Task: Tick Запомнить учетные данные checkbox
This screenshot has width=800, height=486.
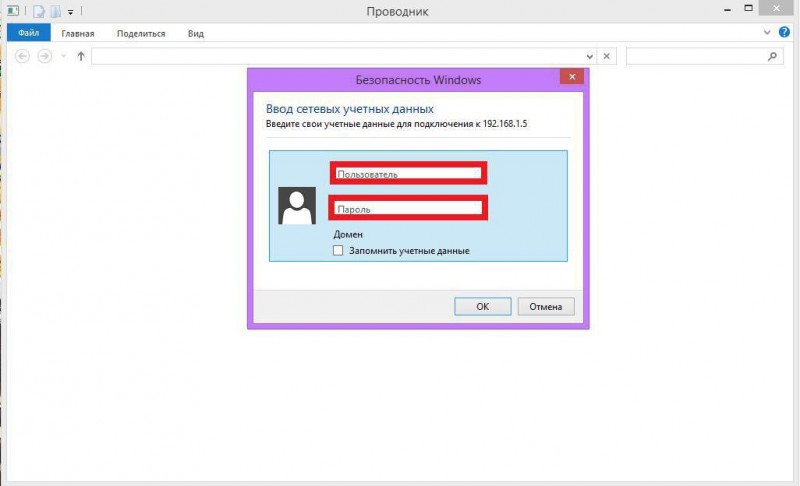Action: tap(338, 250)
